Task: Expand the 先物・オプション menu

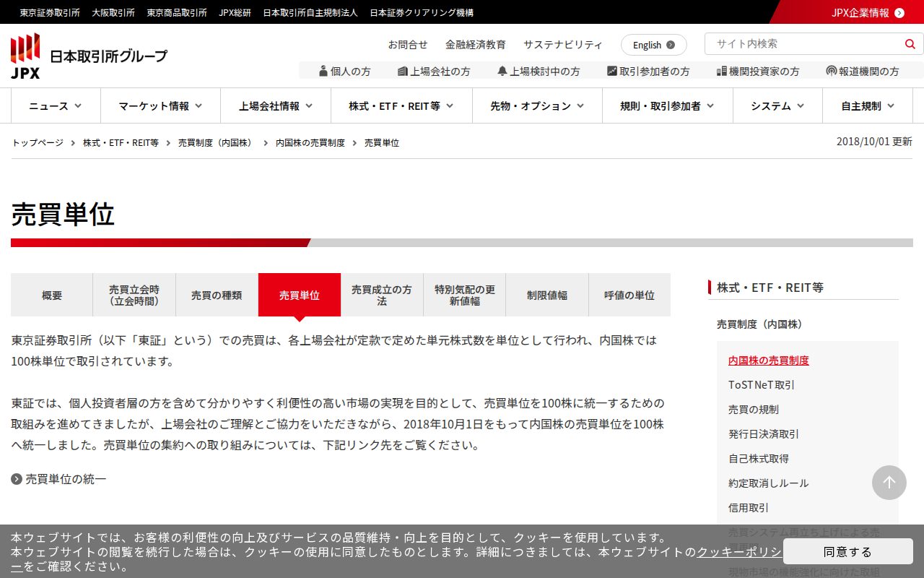Action: [537, 105]
